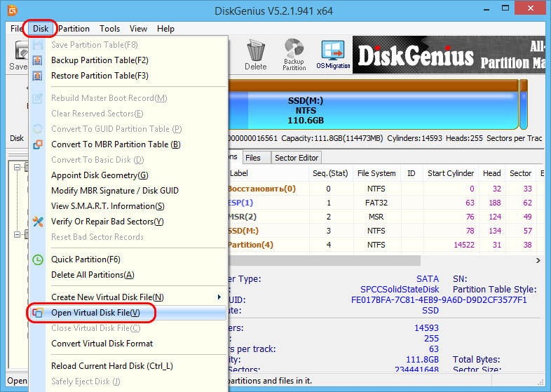This screenshot has height=392, width=551.
Task: Click the FAT32 file system cell
Action: tap(376, 203)
